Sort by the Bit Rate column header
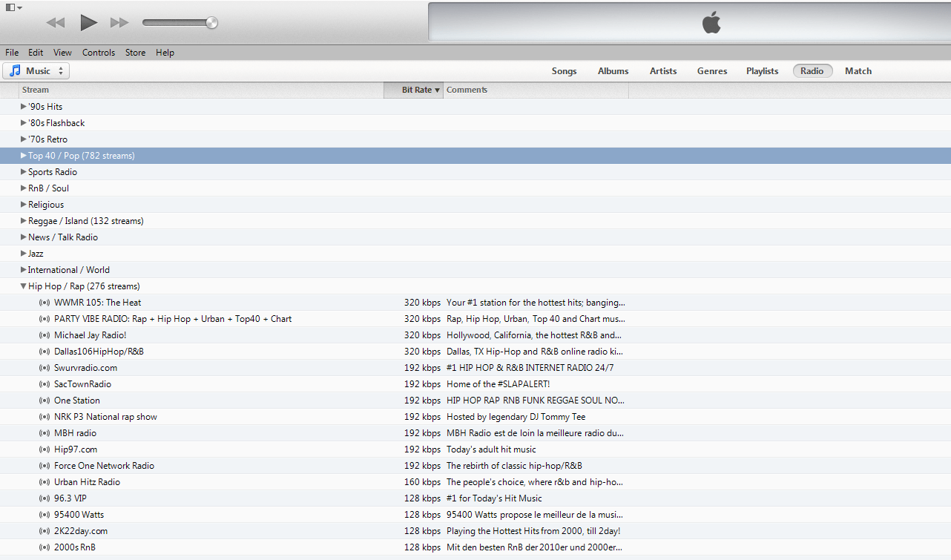This screenshot has height=560, width=951. click(x=413, y=90)
